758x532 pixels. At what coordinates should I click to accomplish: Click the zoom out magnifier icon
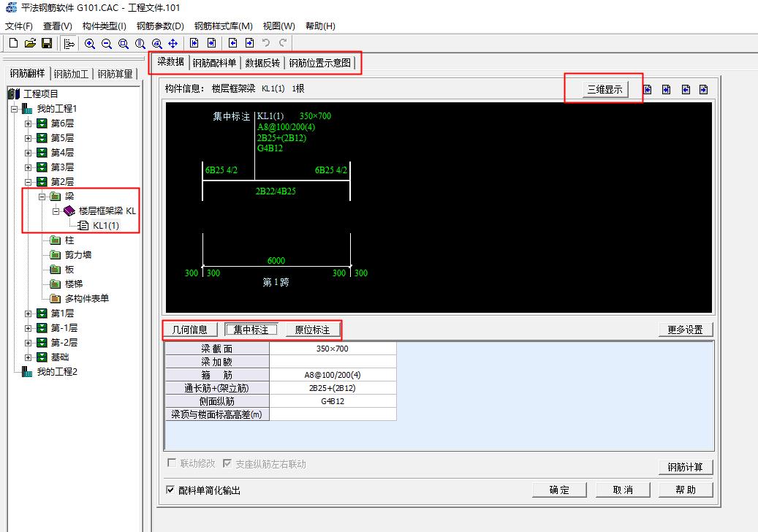click(107, 44)
